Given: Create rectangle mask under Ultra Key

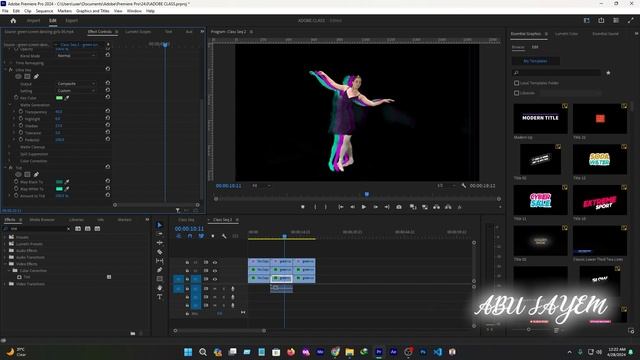Looking at the screenshot, I should pyautogui.click(x=27, y=76).
